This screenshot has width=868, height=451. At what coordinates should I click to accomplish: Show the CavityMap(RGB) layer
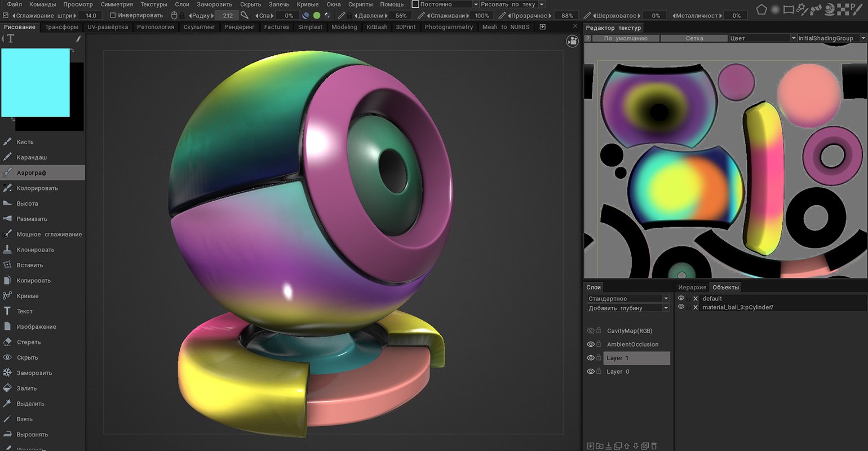pyautogui.click(x=591, y=331)
